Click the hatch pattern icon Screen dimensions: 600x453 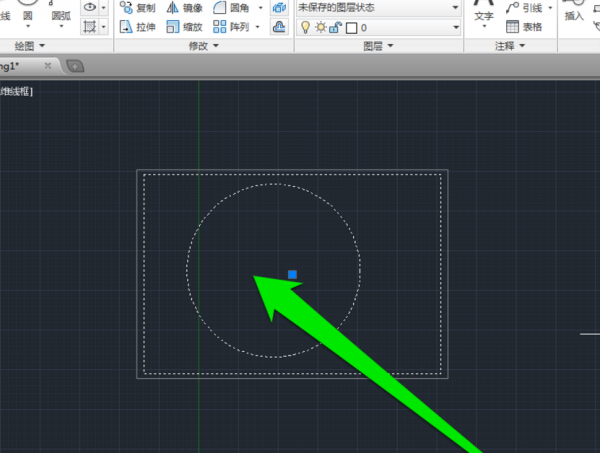coord(90,27)
